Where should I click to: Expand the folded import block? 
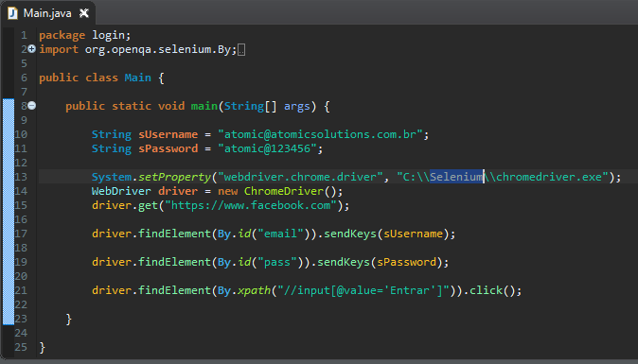click(32, 49)
